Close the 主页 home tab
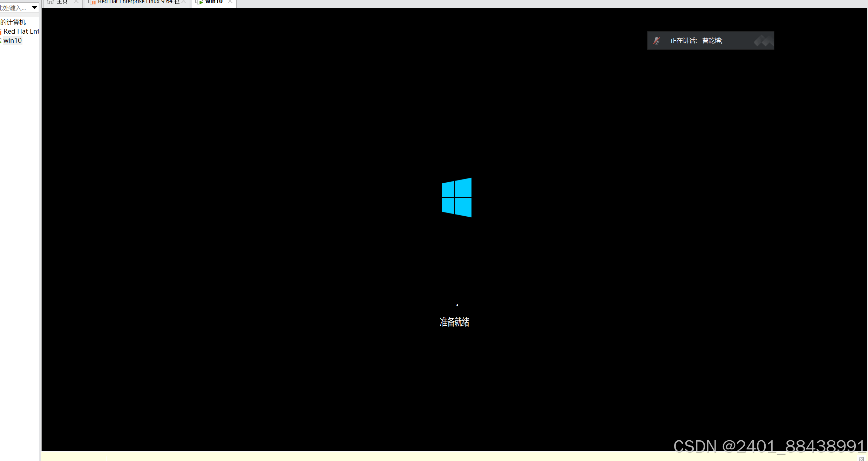 tap(76, 2)
